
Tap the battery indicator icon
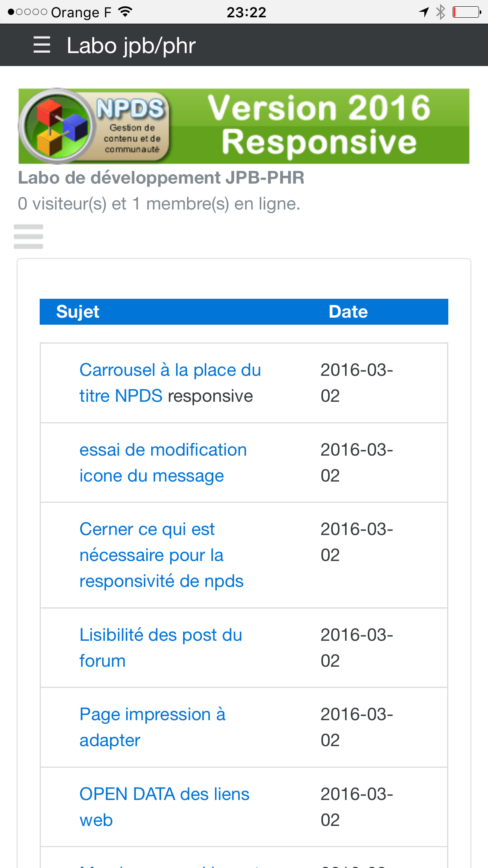467,12
